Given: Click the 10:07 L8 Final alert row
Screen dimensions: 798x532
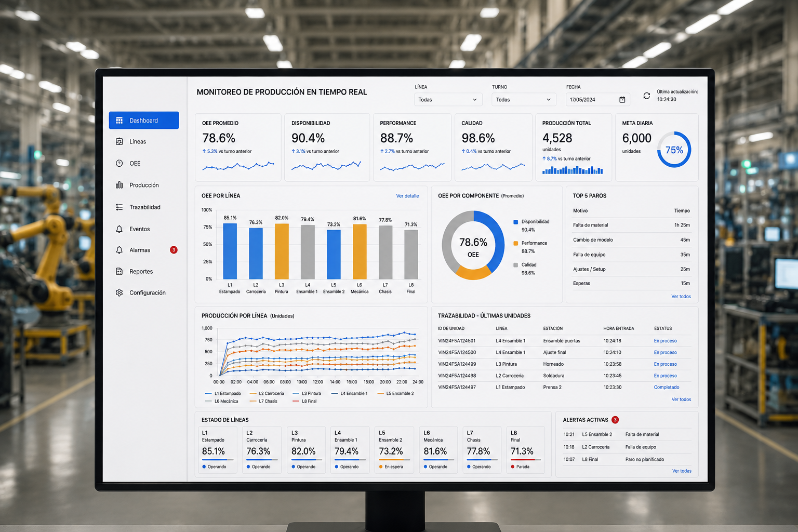Looking at the screenshot, I should 627,460.
